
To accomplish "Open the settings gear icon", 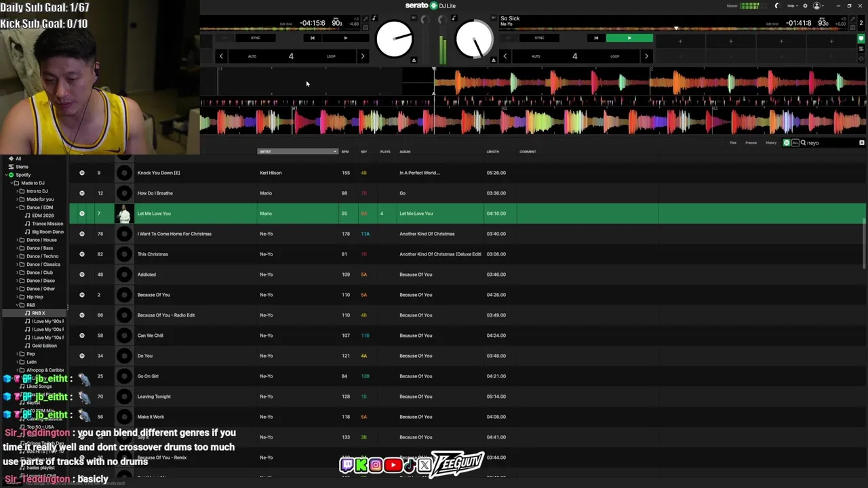I will pyautogui.click(x=806, y=6).
